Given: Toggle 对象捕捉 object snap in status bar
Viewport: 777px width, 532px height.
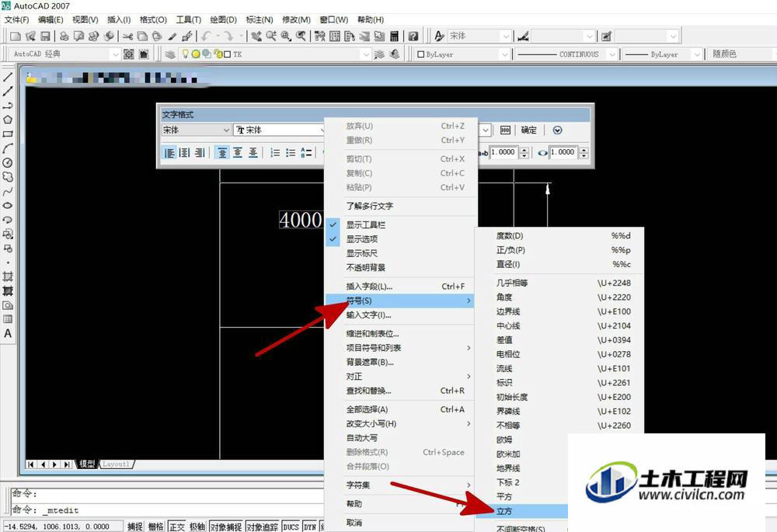Looking at the screenshot, I should tap(226, 527).
